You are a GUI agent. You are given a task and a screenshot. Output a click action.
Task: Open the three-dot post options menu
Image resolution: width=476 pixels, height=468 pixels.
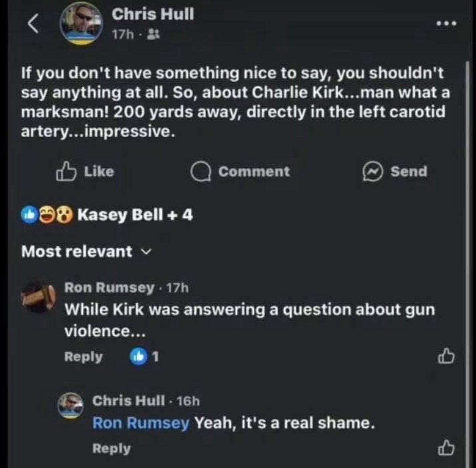(x=446, y=24)
